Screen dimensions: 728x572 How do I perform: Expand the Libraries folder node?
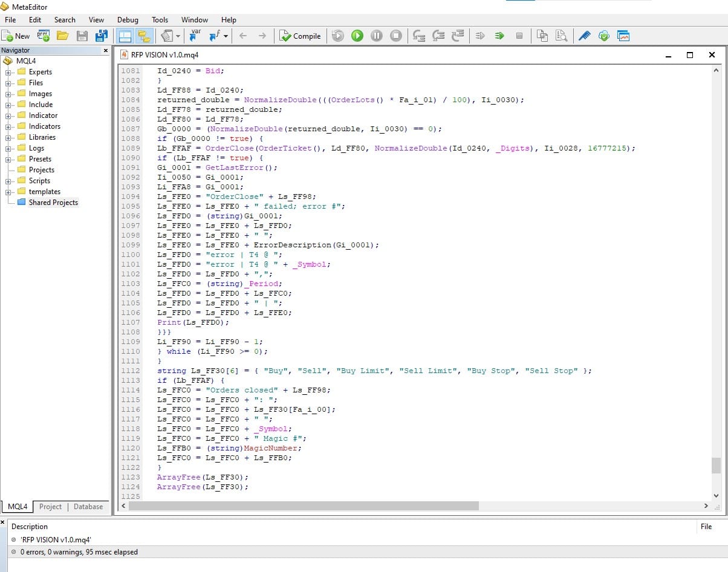pyautogui.click(x=8, y=137)
